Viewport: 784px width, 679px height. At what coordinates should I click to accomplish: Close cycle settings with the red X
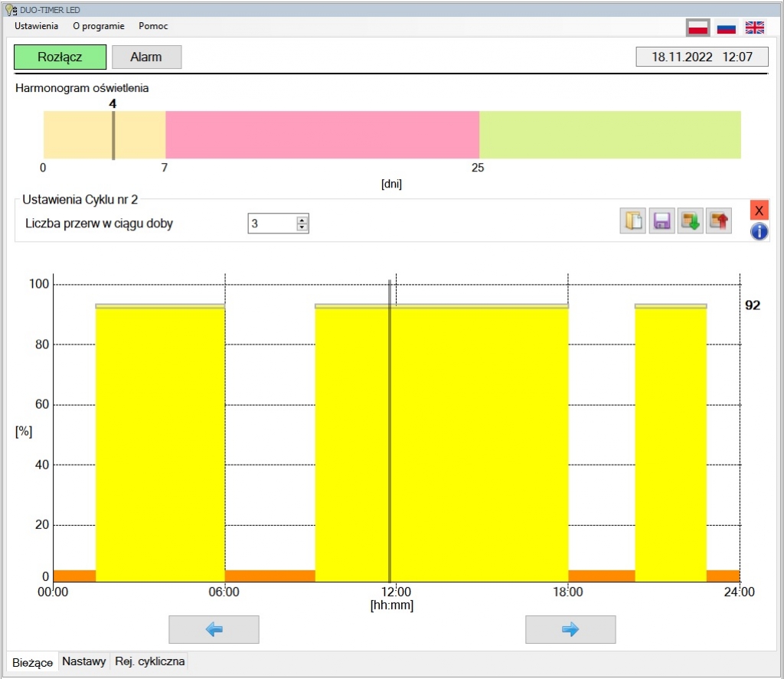point(759,211)
